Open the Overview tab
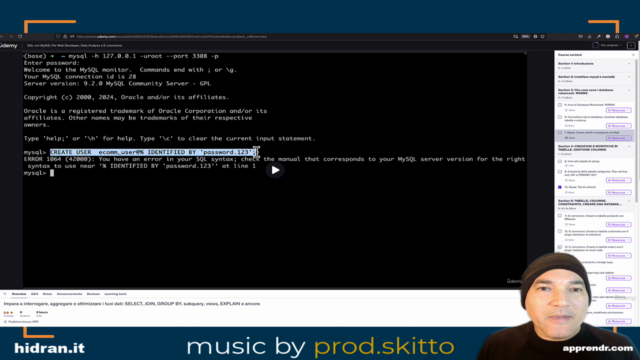The width and height of the screenshot is (640, 360). coord(19,294)
